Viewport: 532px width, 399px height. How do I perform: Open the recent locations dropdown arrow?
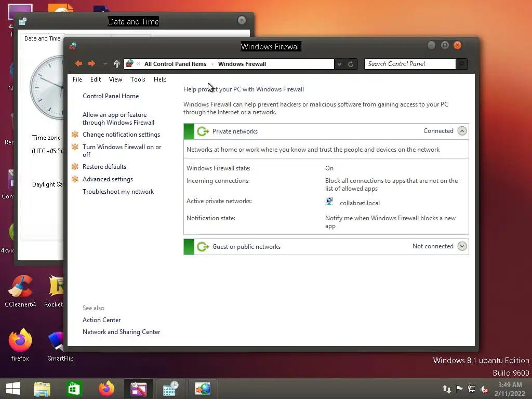pyautogui.click(x=105, y=64)
